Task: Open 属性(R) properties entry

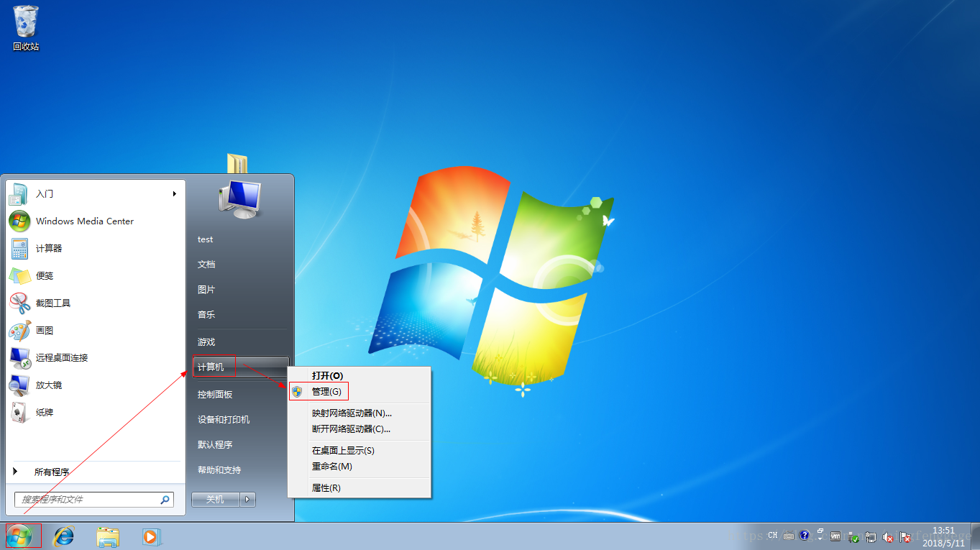Action: tap(359, 487)
